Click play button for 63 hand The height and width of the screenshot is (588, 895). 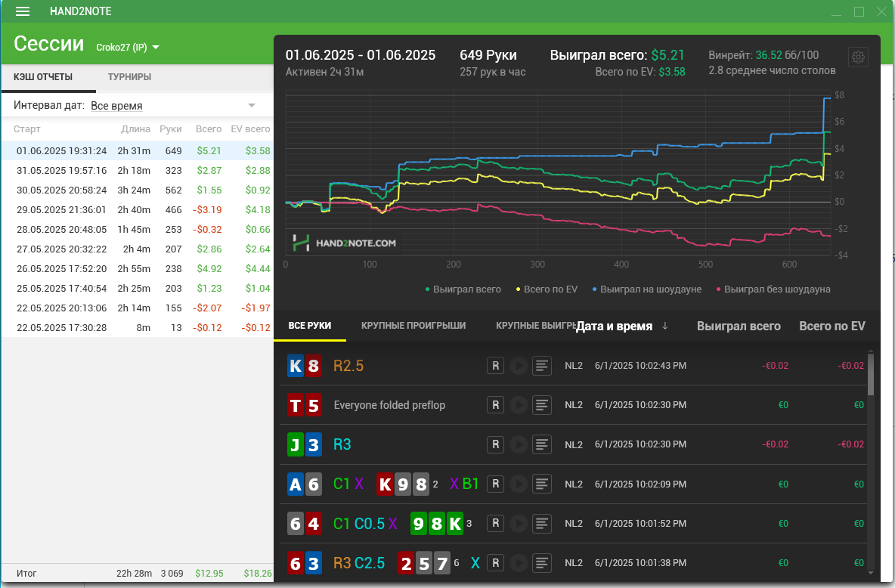[x=519, y=562]
